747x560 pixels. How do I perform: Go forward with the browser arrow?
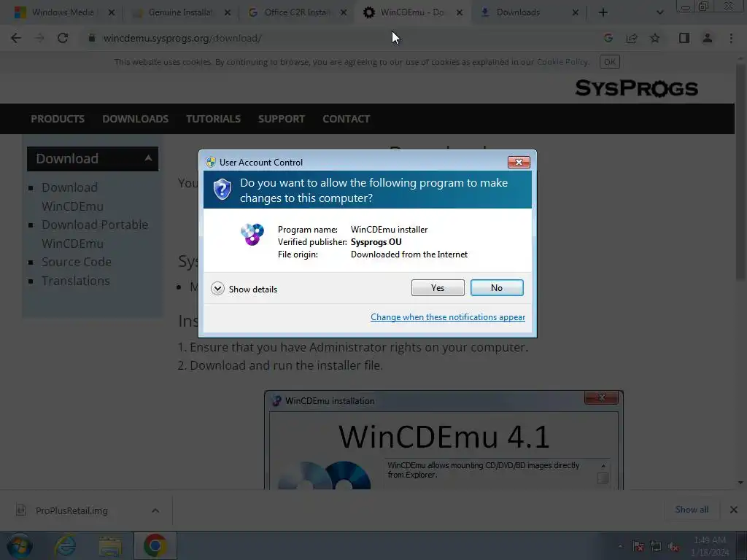coord(39,38)
